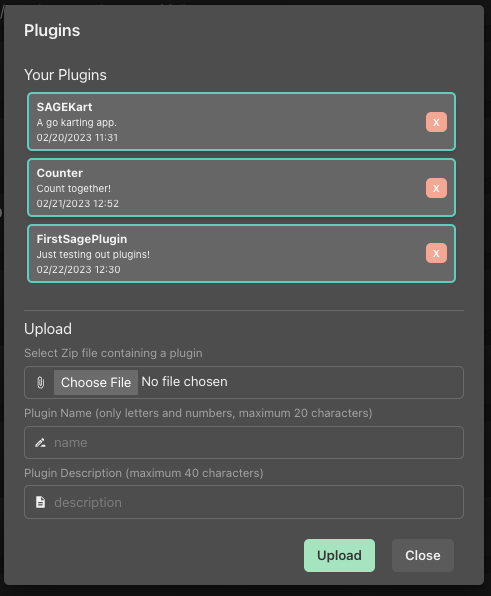
Task: Click the plugin name input field
Action: pyautogui.click(x=244, y=442)
